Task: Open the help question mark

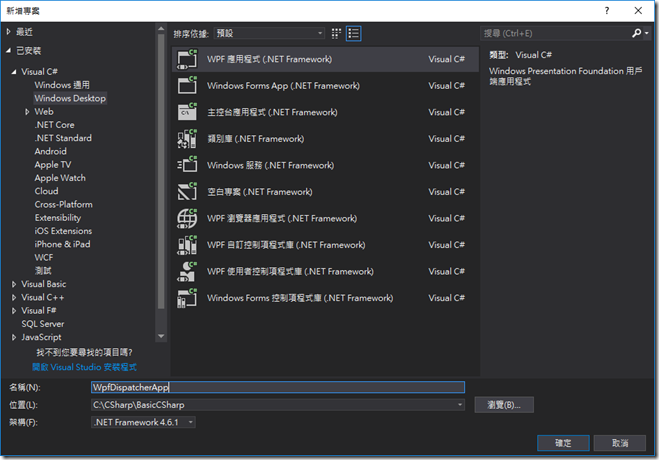Action: (x=606, y=11)
